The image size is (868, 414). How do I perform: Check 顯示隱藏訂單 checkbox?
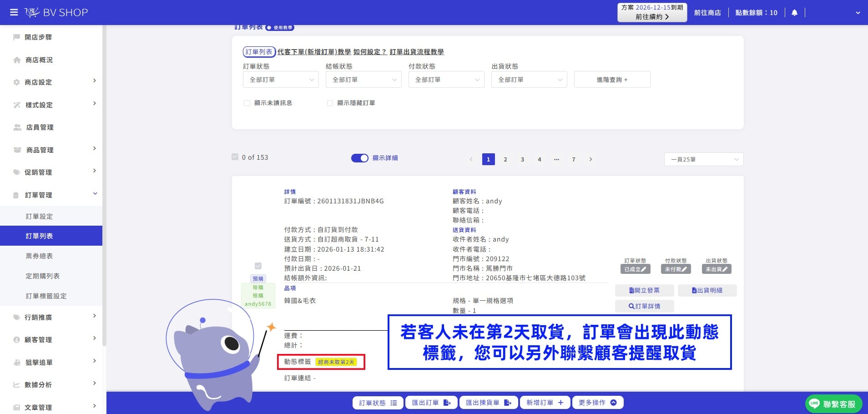tap(330, 103)
